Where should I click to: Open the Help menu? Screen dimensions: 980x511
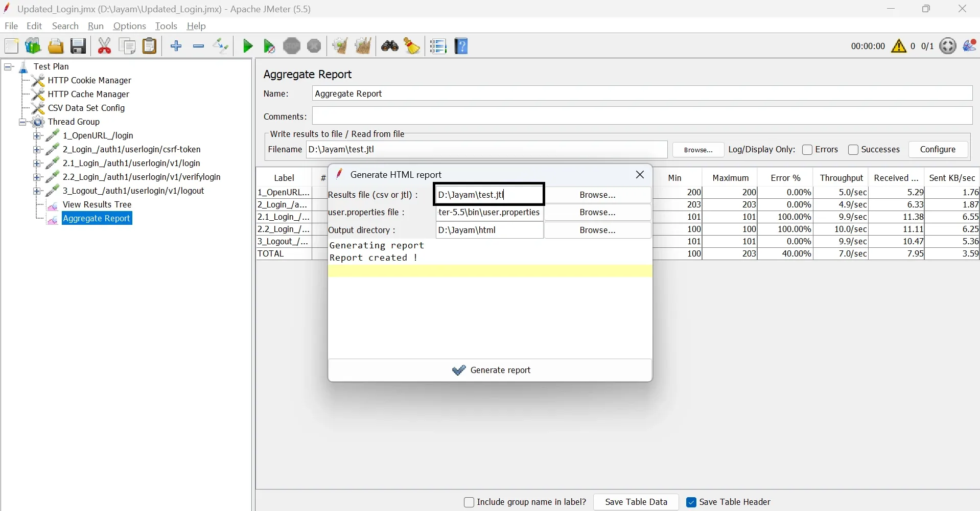196,26
